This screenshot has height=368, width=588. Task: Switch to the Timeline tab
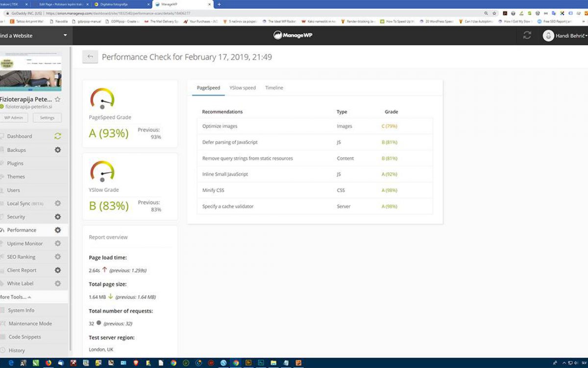pyautogui.click(x=274, y=88)
